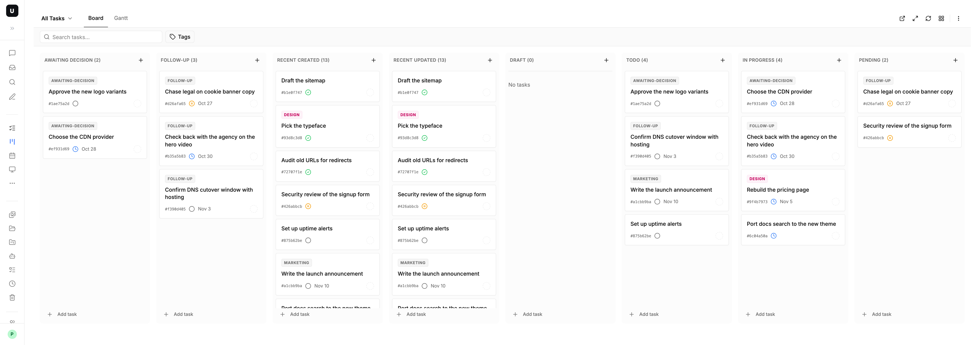This screenshot has width=980, height=345.
Task: Open the Tags filter dropdown
Action: (180, 37)
